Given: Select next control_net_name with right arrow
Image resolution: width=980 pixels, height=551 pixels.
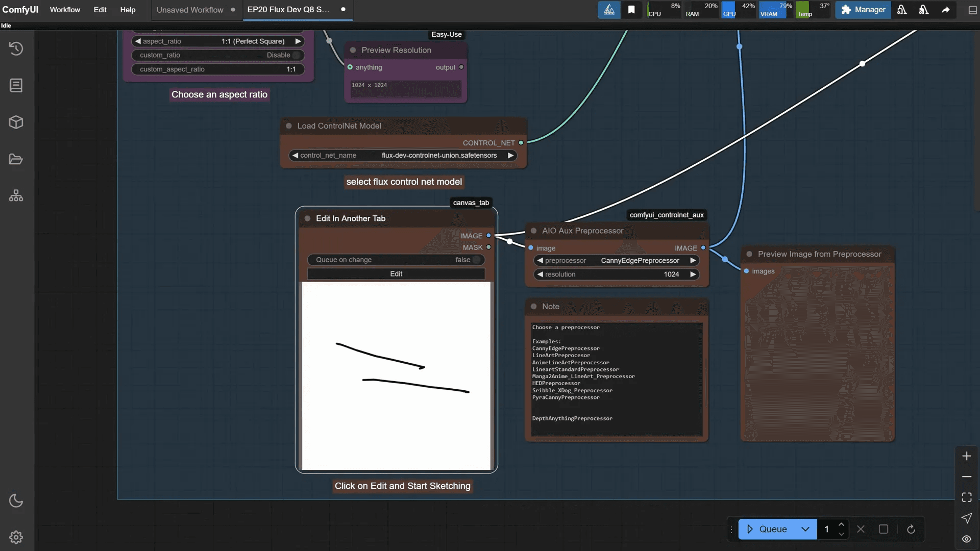Looking at the screenshot, I should click(x=510, y=156).
